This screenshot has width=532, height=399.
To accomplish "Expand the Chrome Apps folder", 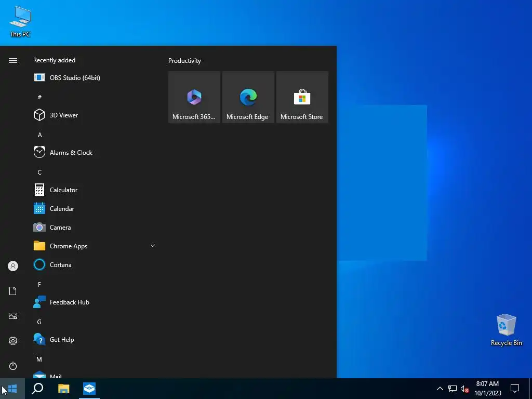I will click(x=153, y=246).
